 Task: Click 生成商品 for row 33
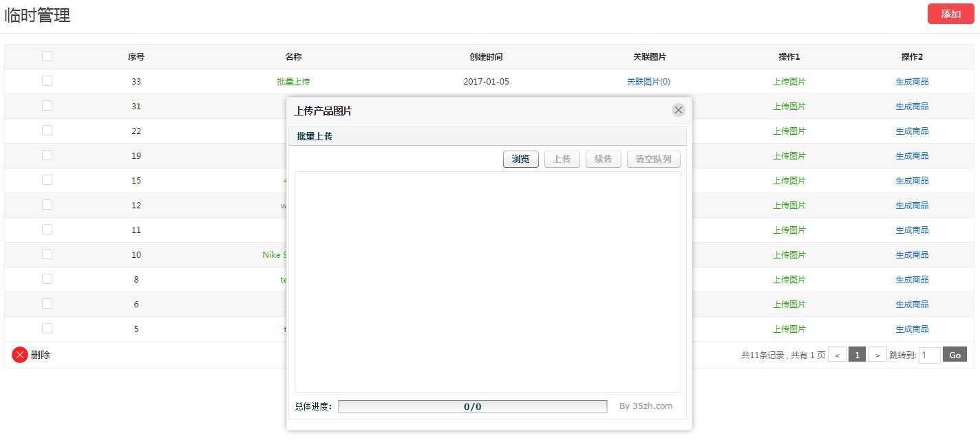(x=912, y=81)
